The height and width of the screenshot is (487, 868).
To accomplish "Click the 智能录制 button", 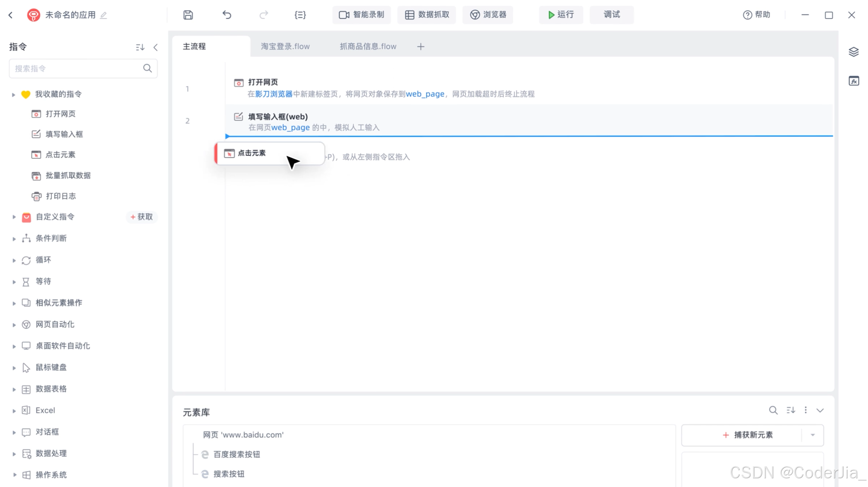I will pos(361,15).
